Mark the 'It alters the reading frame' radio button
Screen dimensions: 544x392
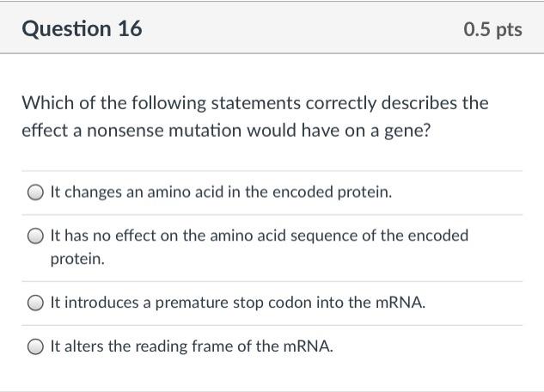35,347
